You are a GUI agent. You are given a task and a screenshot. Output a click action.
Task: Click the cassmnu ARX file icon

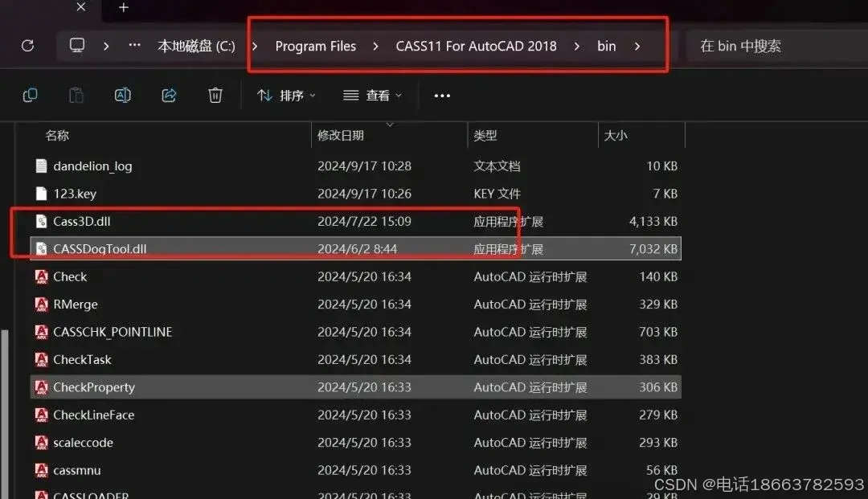pos(42,470)
